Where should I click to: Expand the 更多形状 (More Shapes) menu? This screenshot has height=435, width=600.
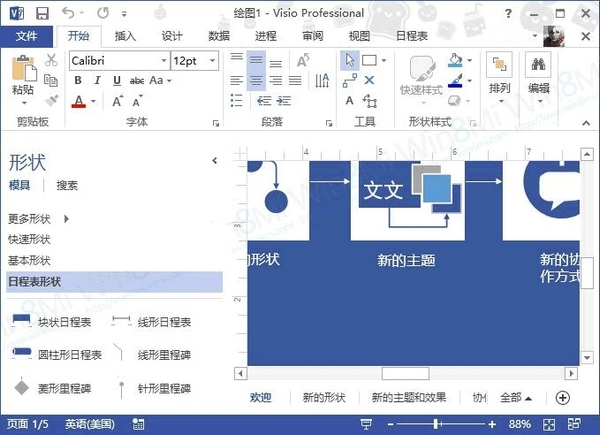40,218
